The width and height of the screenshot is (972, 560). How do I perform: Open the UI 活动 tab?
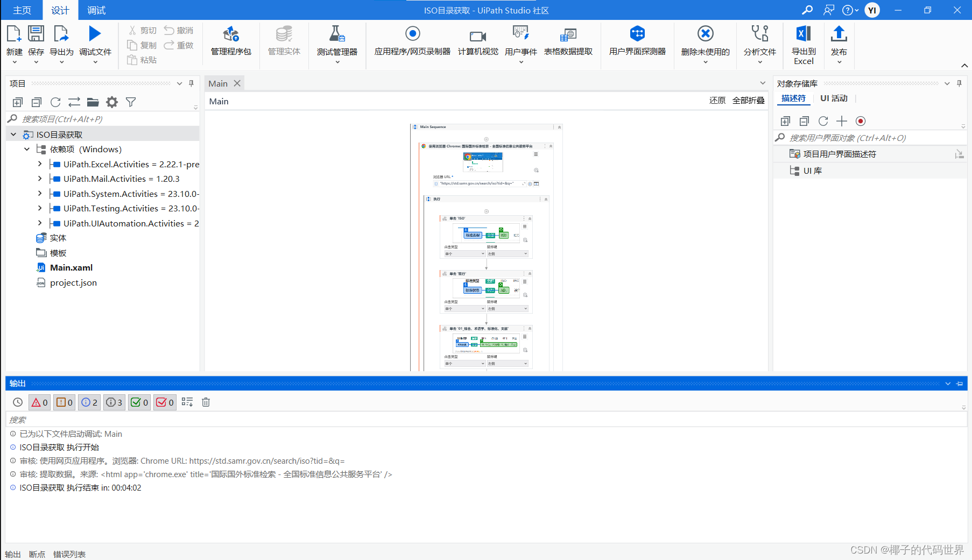pos(834,98)
